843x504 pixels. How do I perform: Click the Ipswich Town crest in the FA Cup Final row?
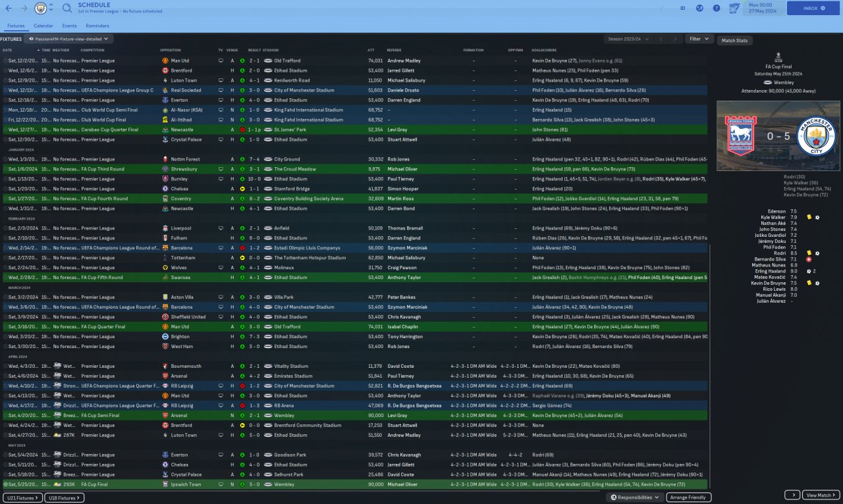click(x=165, y=484)
